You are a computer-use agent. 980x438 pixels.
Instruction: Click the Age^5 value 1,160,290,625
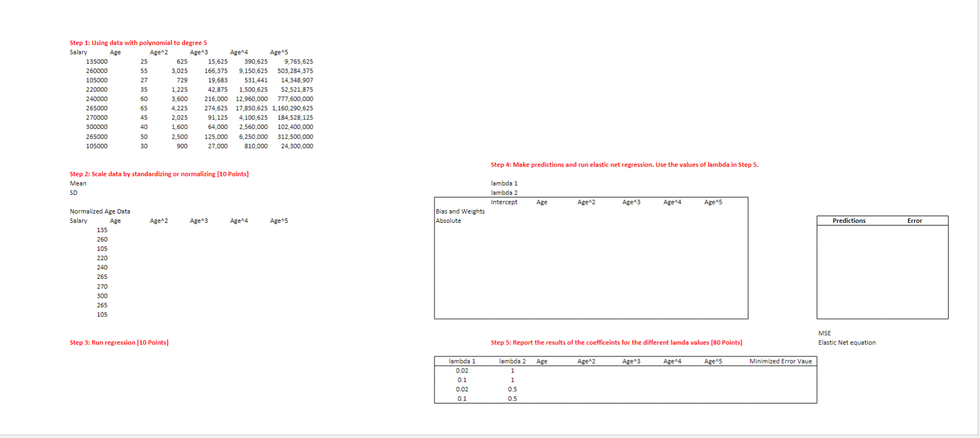pyautogui.click(x=293, y=108)
